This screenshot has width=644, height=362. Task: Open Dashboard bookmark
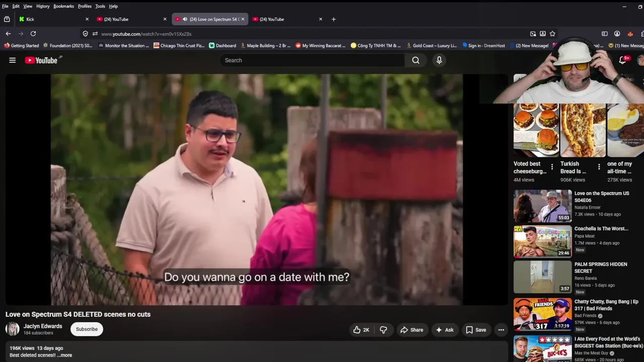tap(222, 45)
